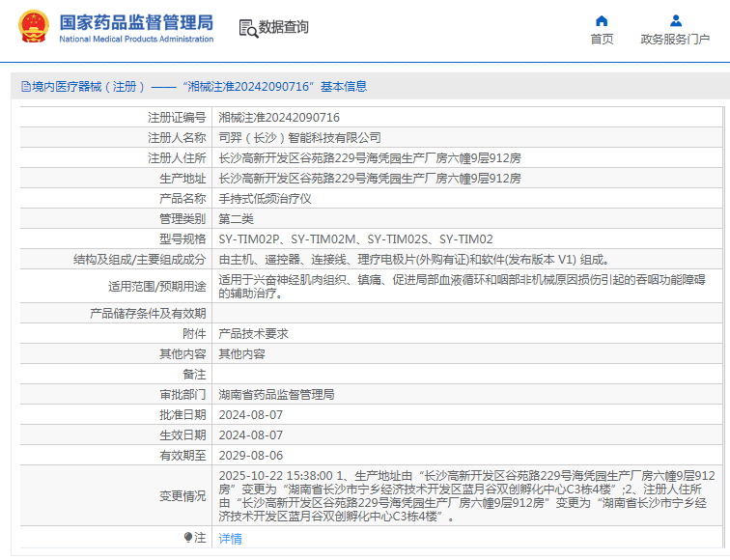Click the 数据查询 magnifier document icon
Image resolution: width=730 pixels, height=560 pixels.
pyautogui.click(x=247, y=29)
